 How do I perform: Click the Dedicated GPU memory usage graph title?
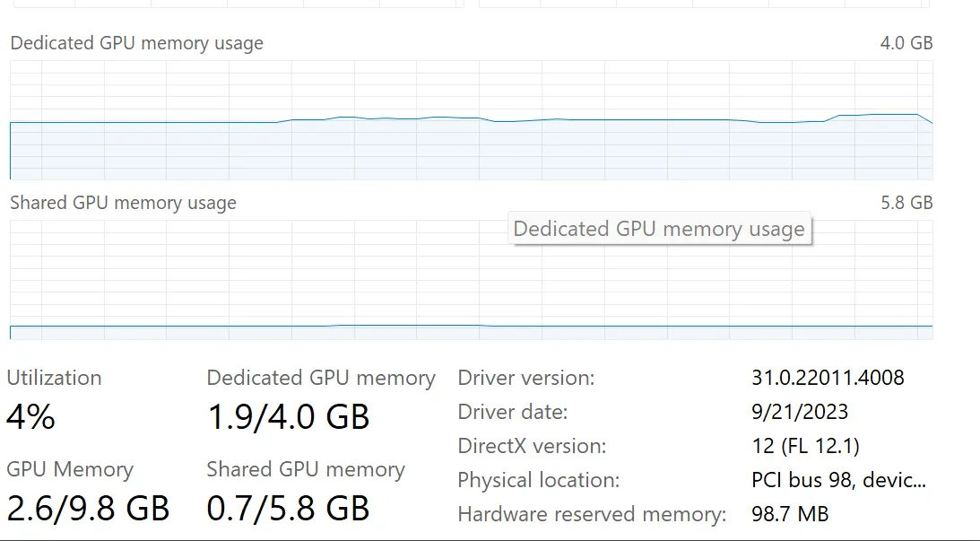(136, 43)
